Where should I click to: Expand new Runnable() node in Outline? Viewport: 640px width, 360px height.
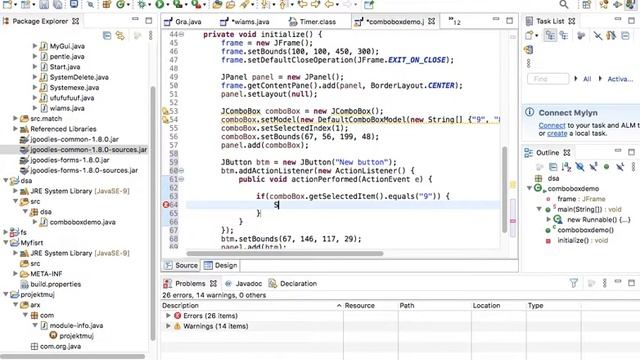click(x=549, y=220)
